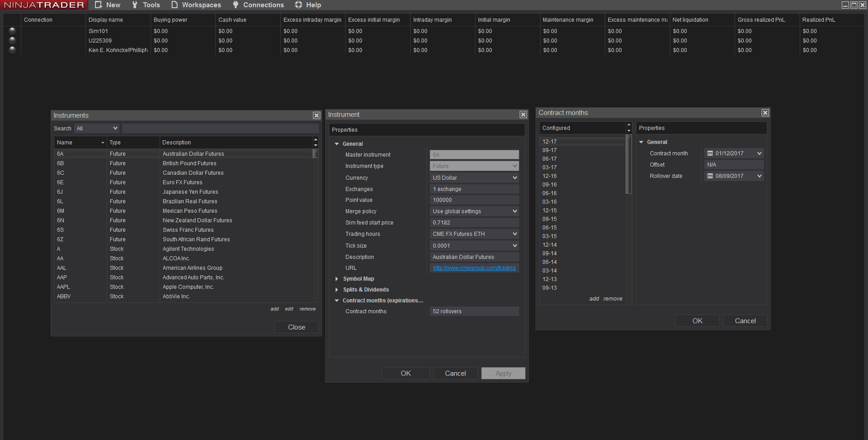
Task: Close the Contract months window
Action: (765, 113)
